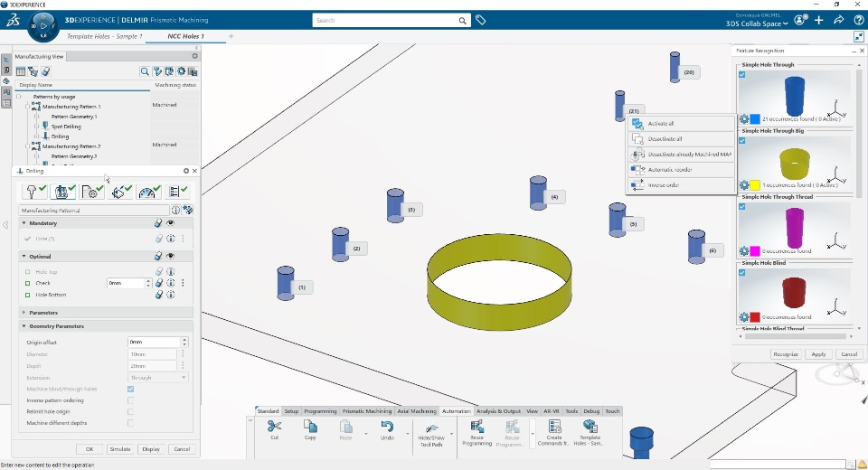Open the Strategy parameters tab icon in Drilling dialog
Image resolution: width=868 pixels, height=470 pixels.
(x=92, y=192)
